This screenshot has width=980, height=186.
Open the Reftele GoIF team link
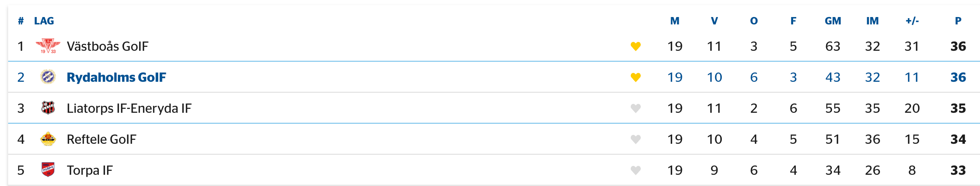(x=102, y=139)
